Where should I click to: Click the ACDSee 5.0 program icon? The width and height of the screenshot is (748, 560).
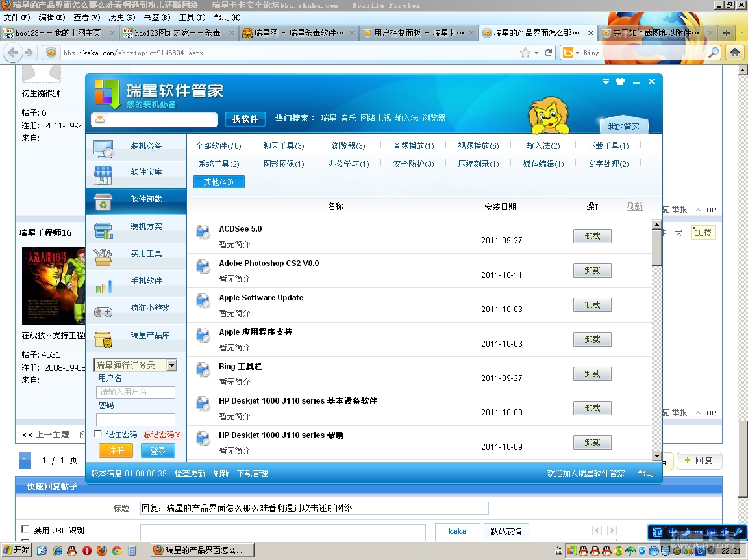pos(203,232)
